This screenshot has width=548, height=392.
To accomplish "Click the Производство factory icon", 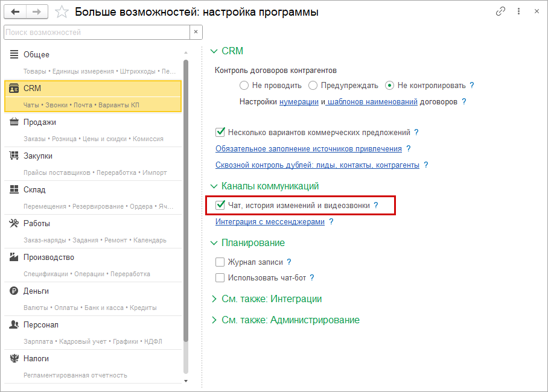I will [x=14, y=257].
